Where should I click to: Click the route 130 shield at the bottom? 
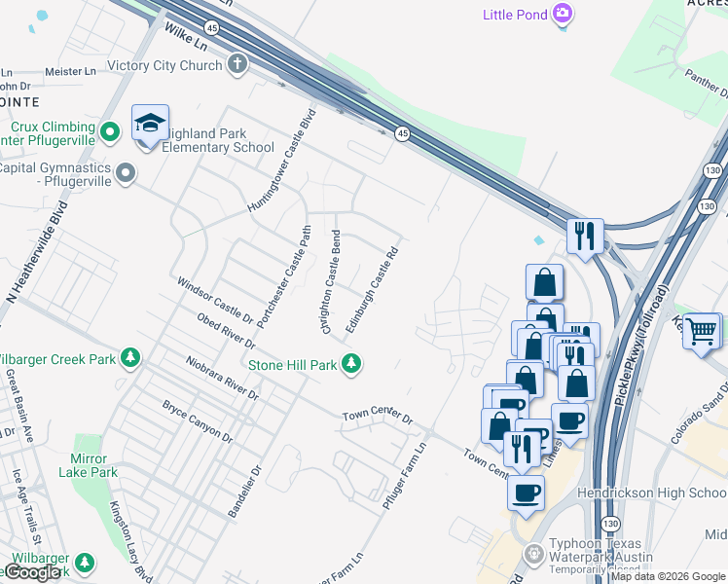tap(610, 524)
